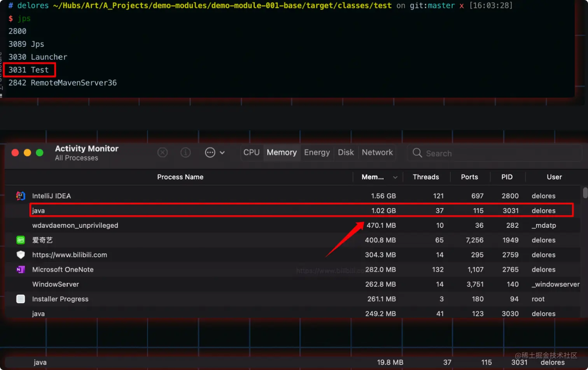
Task: Select the WindowServer process
Action: (56, 284)
